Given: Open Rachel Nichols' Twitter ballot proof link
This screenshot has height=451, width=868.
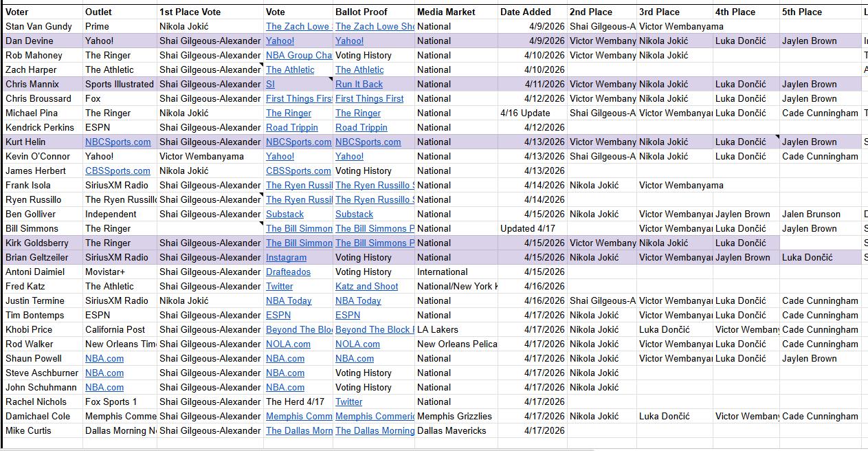Looking at the screenshot, I should [x=349, y=402].
